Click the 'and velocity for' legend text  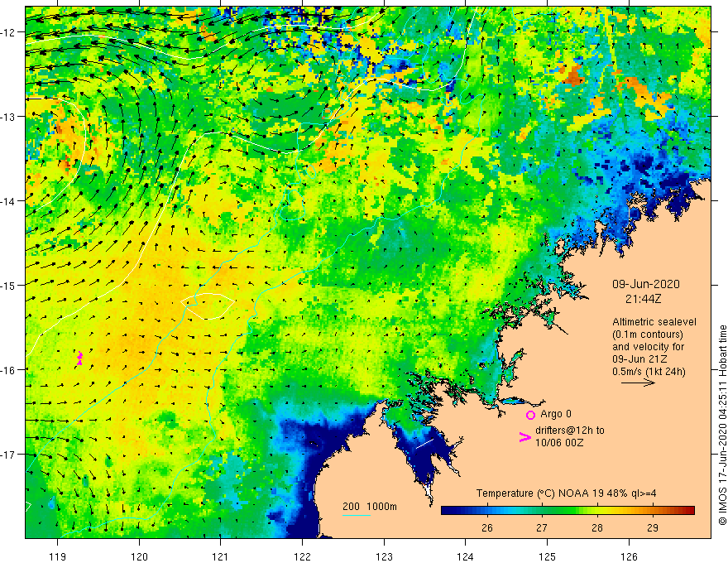click(648, 347)
